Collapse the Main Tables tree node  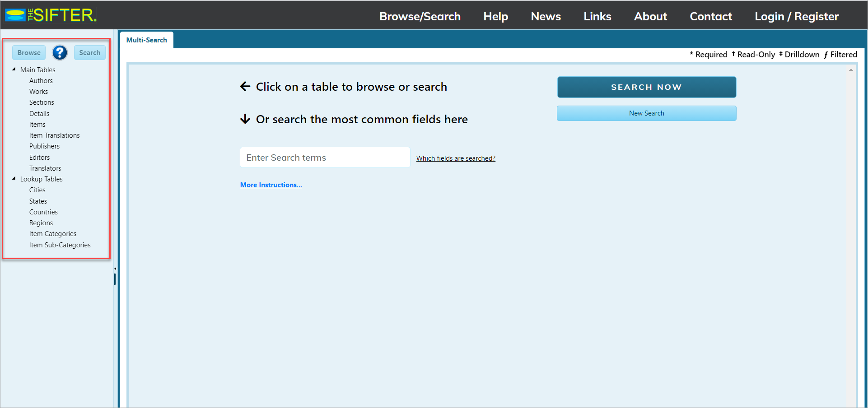14,70
